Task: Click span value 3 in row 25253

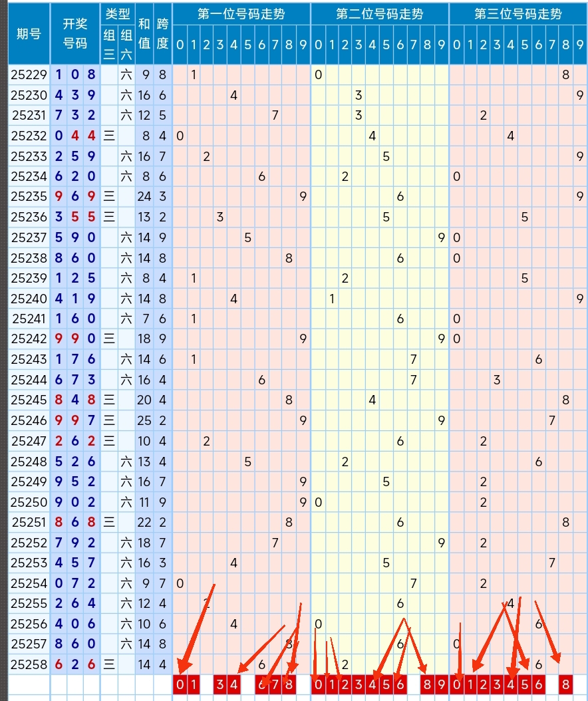Action: click(x=162, y=563)
